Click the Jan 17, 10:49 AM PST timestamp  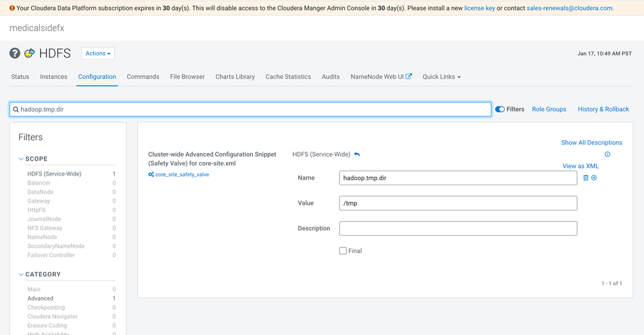point(605,54)
